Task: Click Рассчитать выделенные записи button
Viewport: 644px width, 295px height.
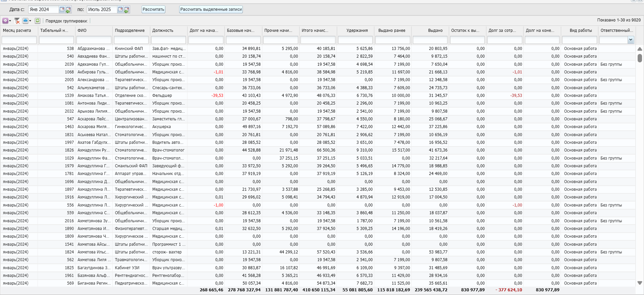Action: (x=211, y=9)
